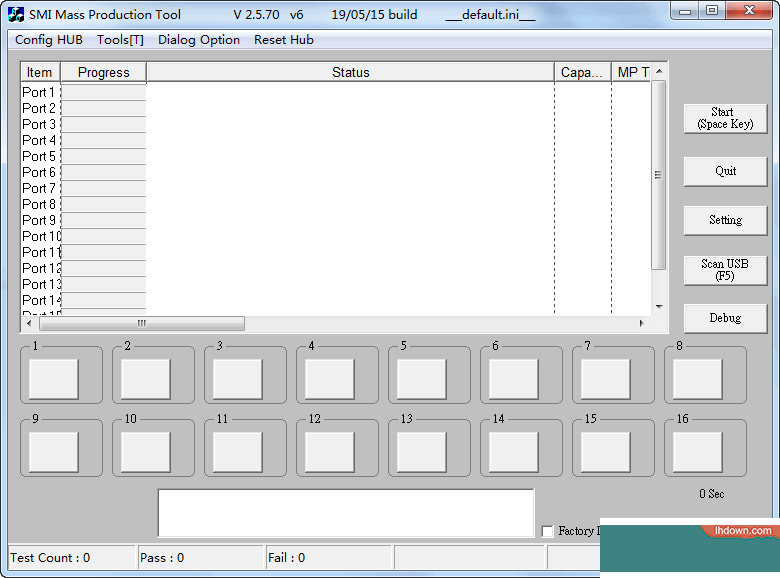Open the Setting button
Screen dimensions: 780x578
pyautogui.click(x=725, y=220)
